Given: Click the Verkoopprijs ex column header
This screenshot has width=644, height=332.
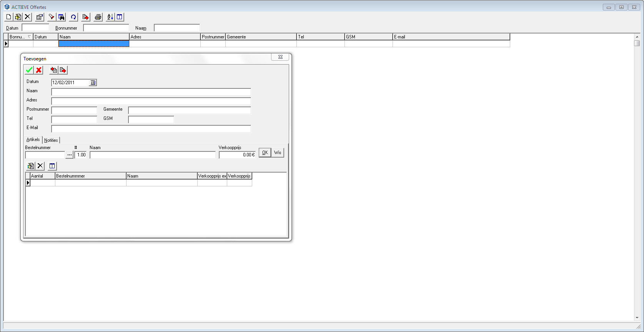Looking at the screenshot, I should click(x=212, y=176).
